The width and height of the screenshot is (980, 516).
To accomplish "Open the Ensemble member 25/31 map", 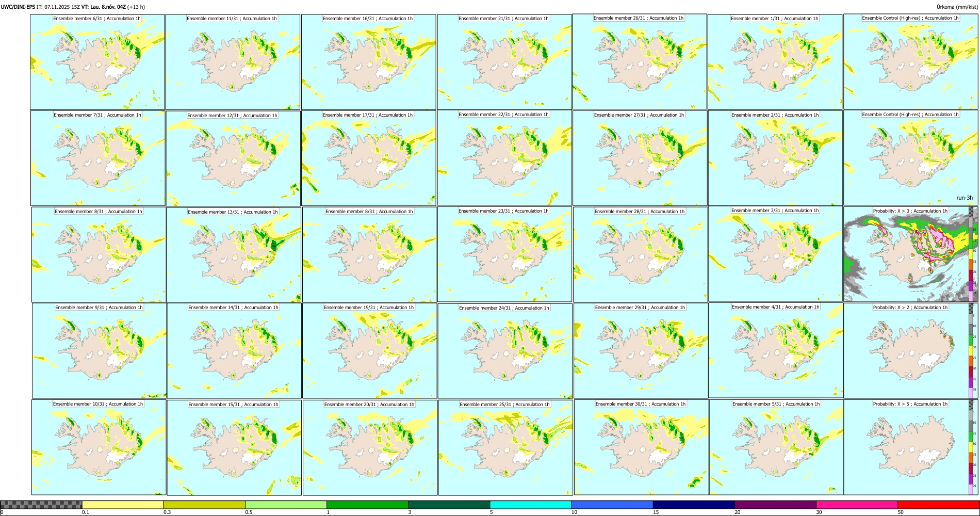I will (505, 448).
